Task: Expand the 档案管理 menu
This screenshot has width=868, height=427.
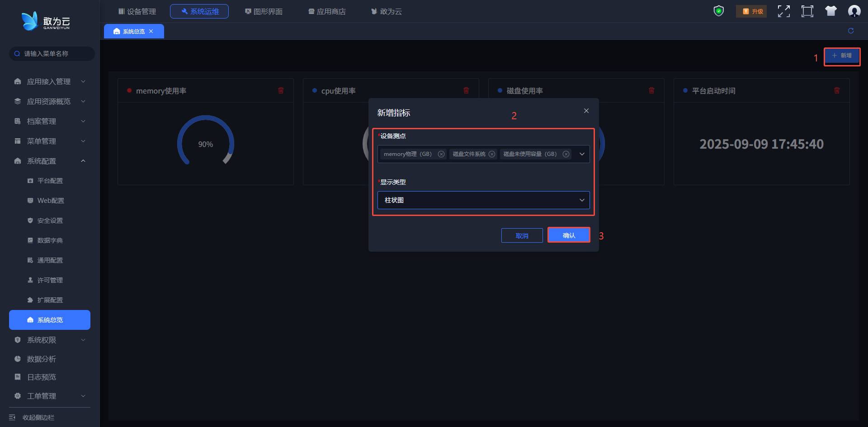Action: [50, 121]
